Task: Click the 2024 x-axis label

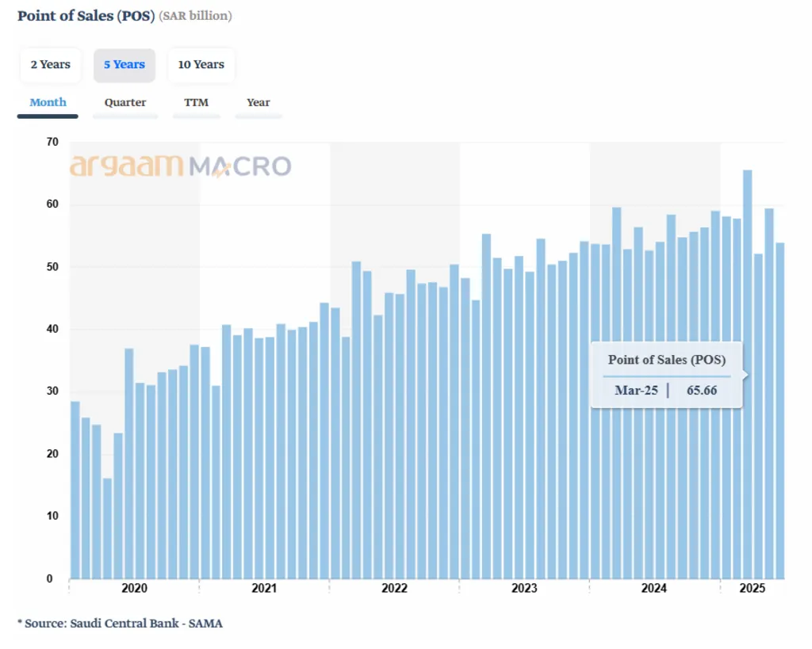Action: tap(653, 589)
